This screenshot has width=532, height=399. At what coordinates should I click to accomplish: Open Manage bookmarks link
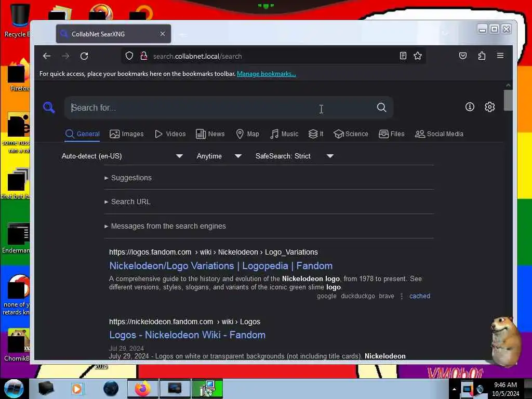(x=267, y=74)
